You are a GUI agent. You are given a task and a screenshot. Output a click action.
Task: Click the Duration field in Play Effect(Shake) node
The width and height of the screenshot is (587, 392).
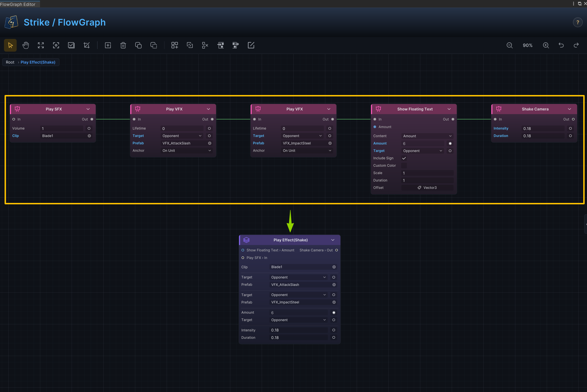[299, 338]
